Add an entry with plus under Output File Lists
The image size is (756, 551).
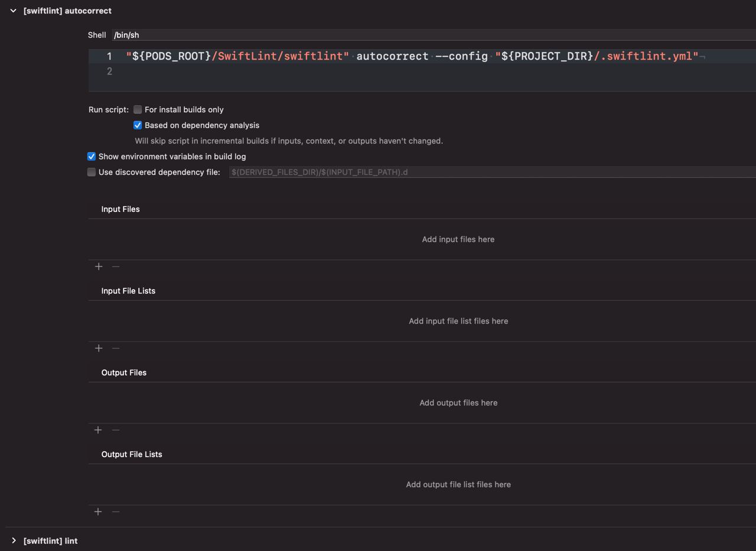[x=98, y=511]
